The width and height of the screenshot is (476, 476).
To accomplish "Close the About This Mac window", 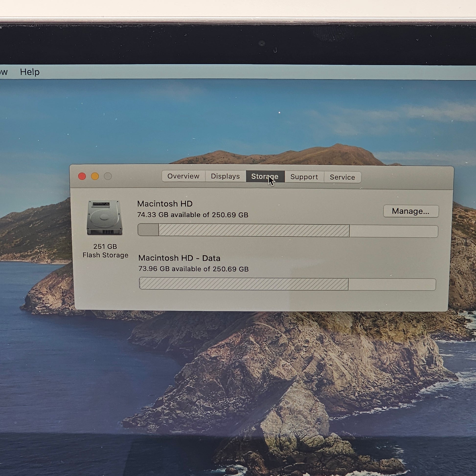I will [82, 176].
